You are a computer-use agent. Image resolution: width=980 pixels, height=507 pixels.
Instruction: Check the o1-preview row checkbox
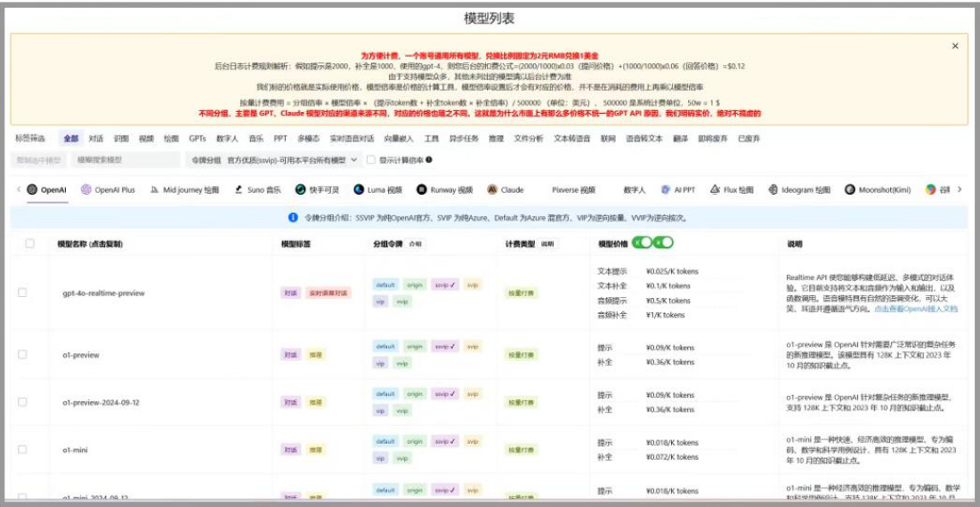pyautogui.click(x=22, y=355)
